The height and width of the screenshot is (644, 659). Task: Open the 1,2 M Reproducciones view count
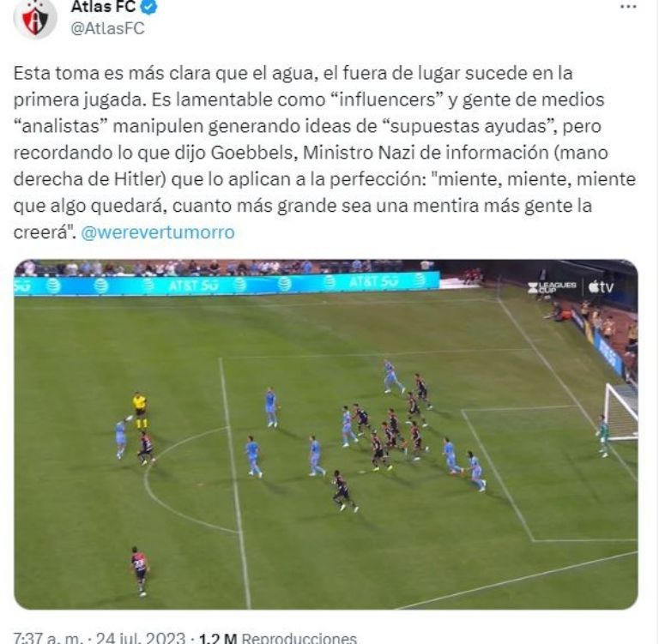coord(277,638)
